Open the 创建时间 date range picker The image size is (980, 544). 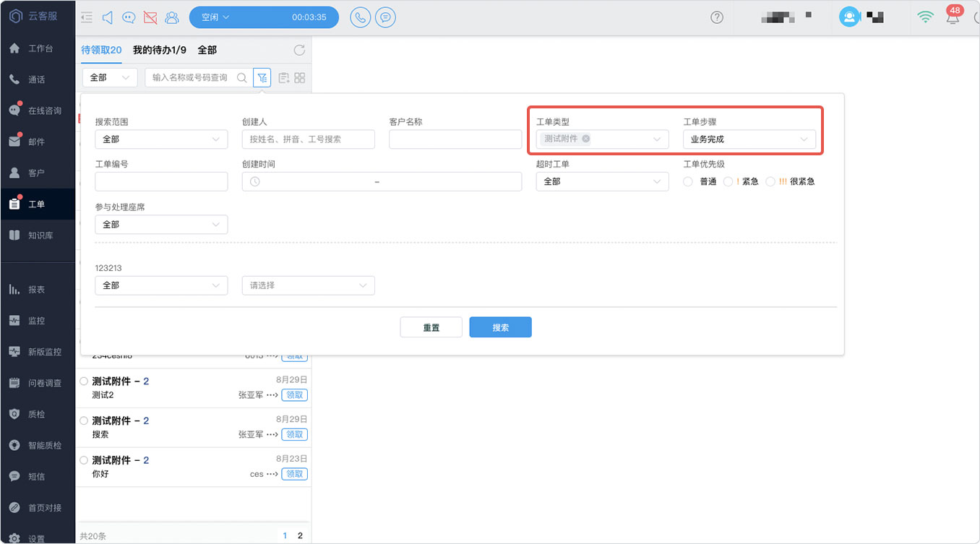pyautogui.click(x=382, y=181)
